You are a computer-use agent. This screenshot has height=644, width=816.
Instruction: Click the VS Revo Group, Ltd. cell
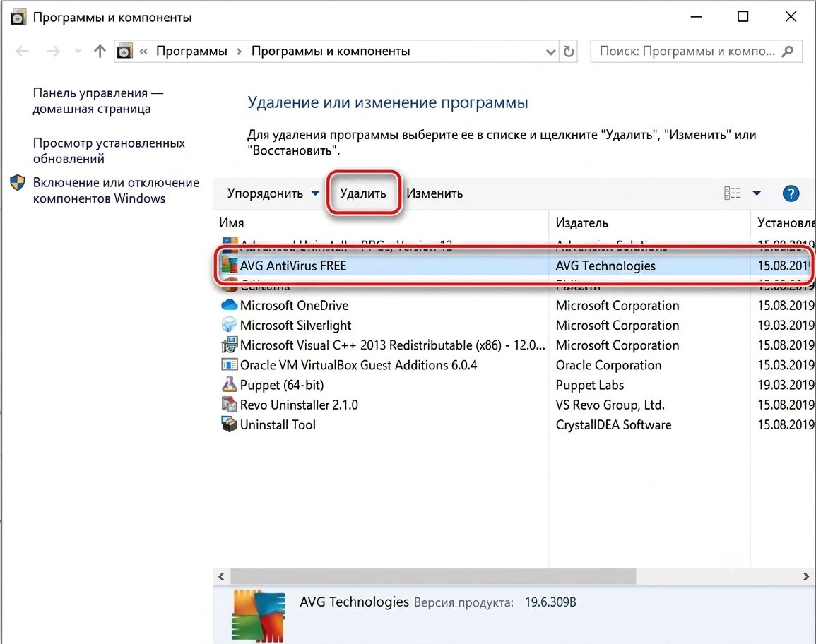pos(610,405)
